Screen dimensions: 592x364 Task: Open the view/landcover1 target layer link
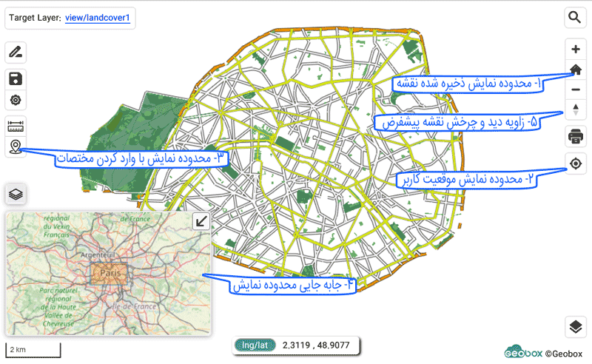[98, 16]
